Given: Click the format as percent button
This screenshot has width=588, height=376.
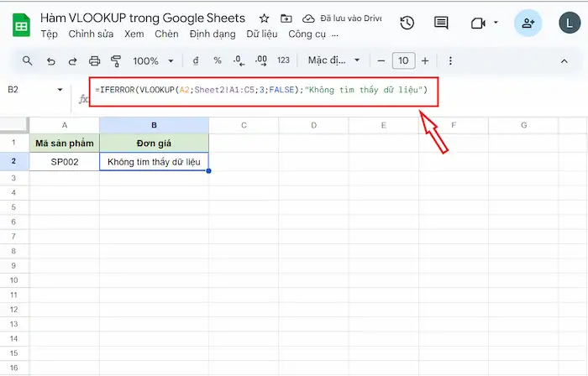Looking at the screenshot, I should pos(217,60).
